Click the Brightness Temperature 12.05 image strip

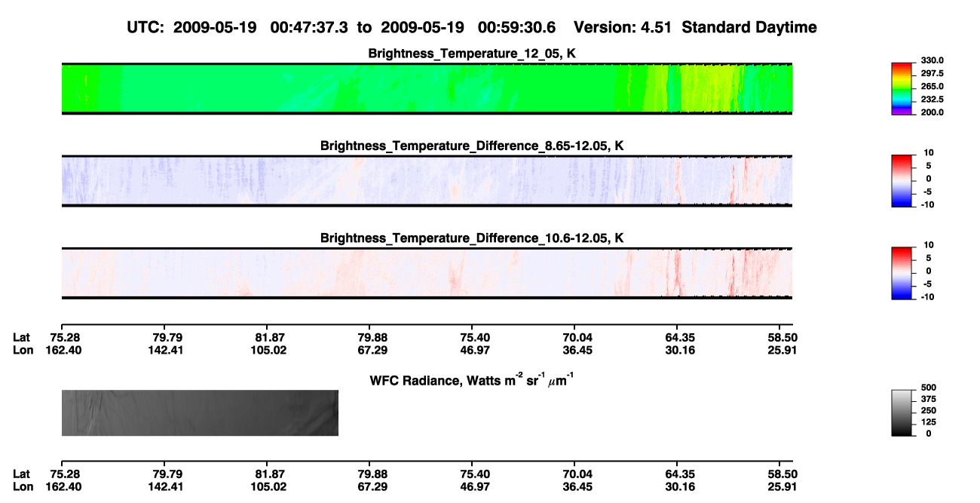(427, 89)
